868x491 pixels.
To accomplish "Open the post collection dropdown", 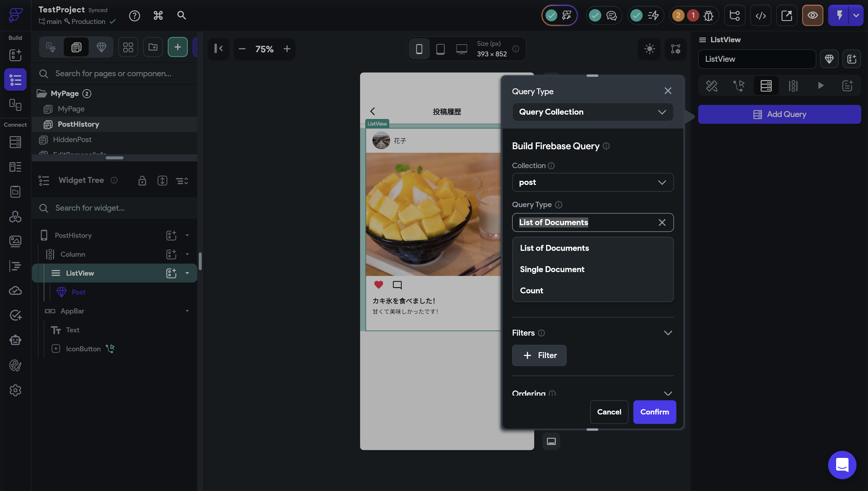I will point(592,183).
